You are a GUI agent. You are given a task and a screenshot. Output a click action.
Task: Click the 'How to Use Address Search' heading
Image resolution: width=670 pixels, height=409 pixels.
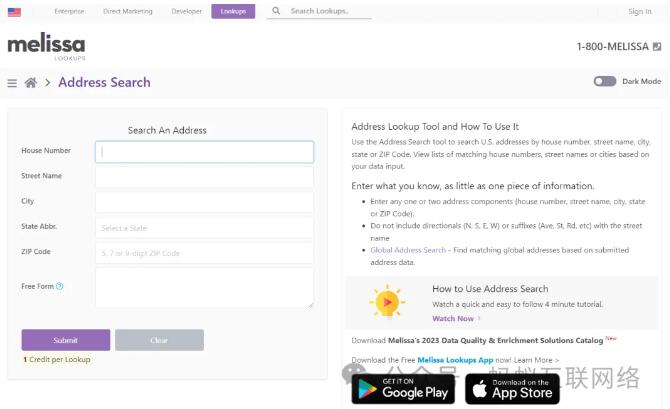(x=490, y=289)
